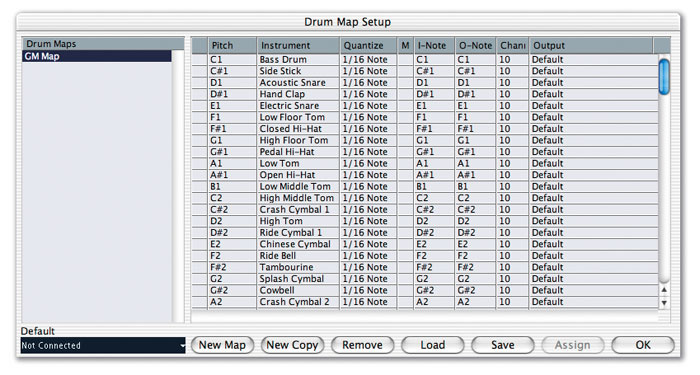Click the Instrument column header
The image size is (700, 375).
click(x=298, y=46)
